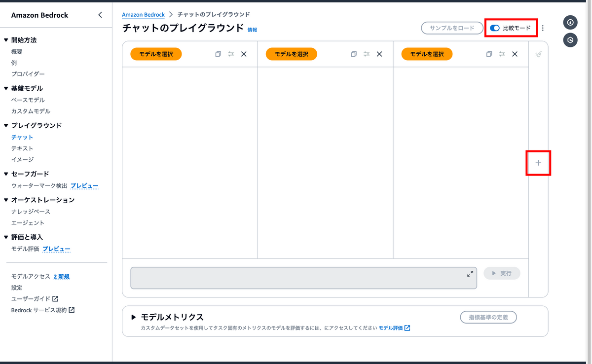Collapse the 開始方法 section

coord(6,40)
